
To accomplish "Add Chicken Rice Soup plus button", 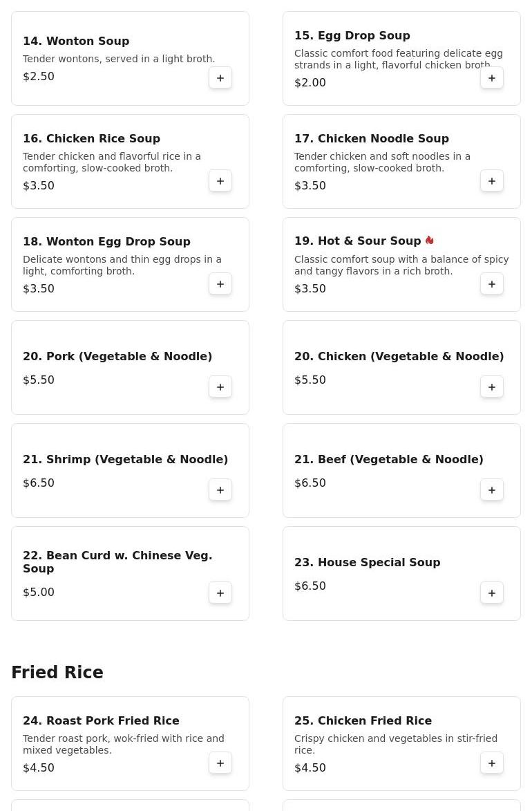I will [x=220, y=181].
